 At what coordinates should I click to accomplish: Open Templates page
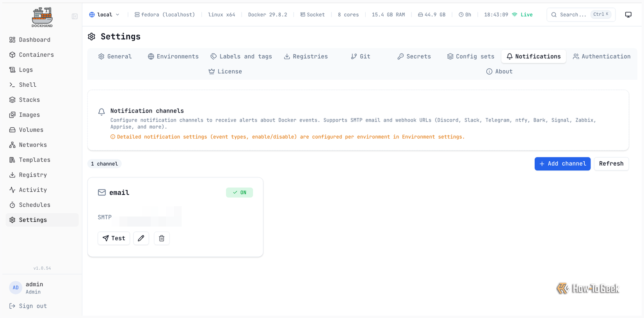(42, 160)
